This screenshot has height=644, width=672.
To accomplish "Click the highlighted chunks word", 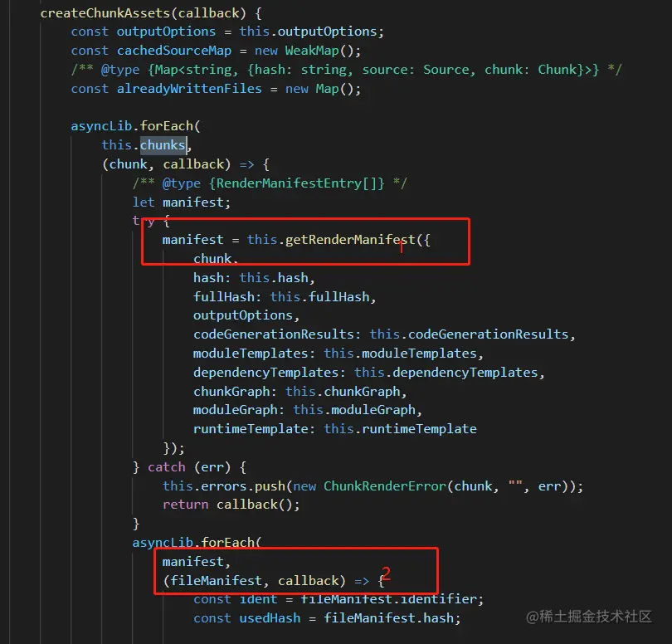I will [x=163, y=145].
